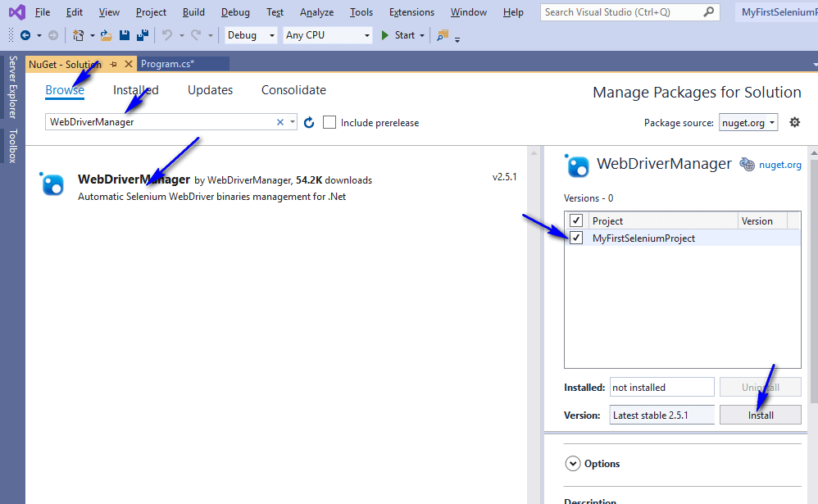Open the Window menu
This screenshot has width=818, height=504.
pyautogui.click(x=469, y=12)
